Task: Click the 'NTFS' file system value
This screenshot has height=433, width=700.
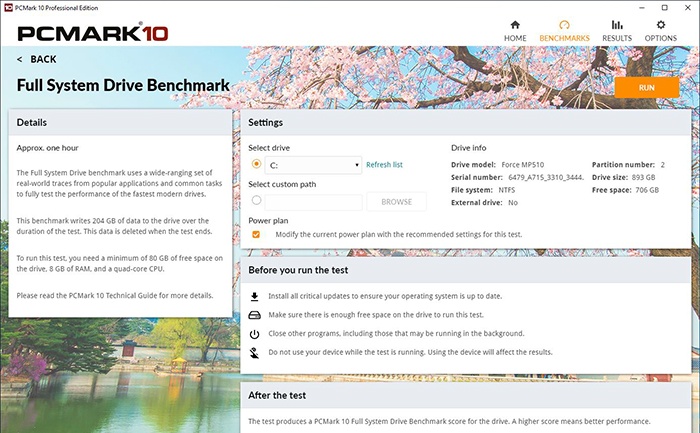Action: [x=507, y=190]
